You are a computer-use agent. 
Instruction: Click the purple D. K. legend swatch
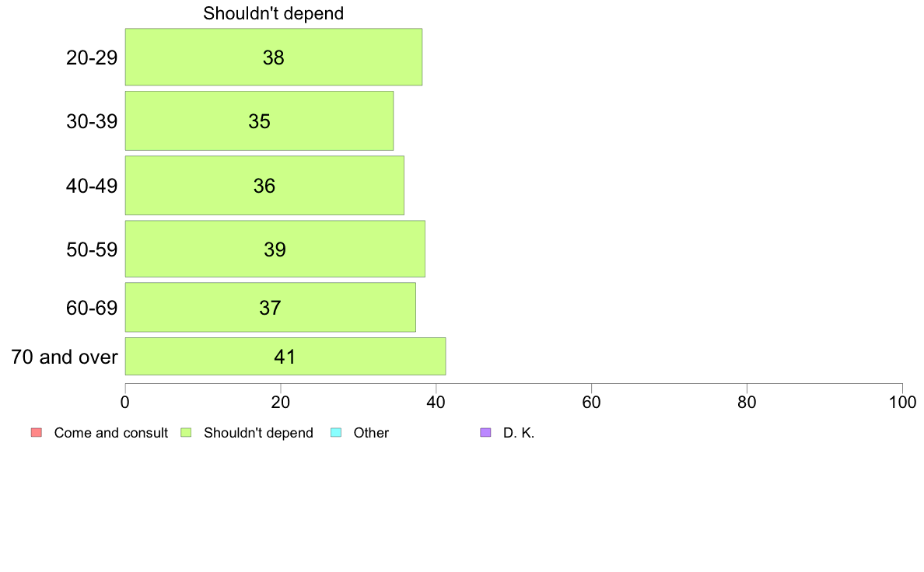[485, 432]
